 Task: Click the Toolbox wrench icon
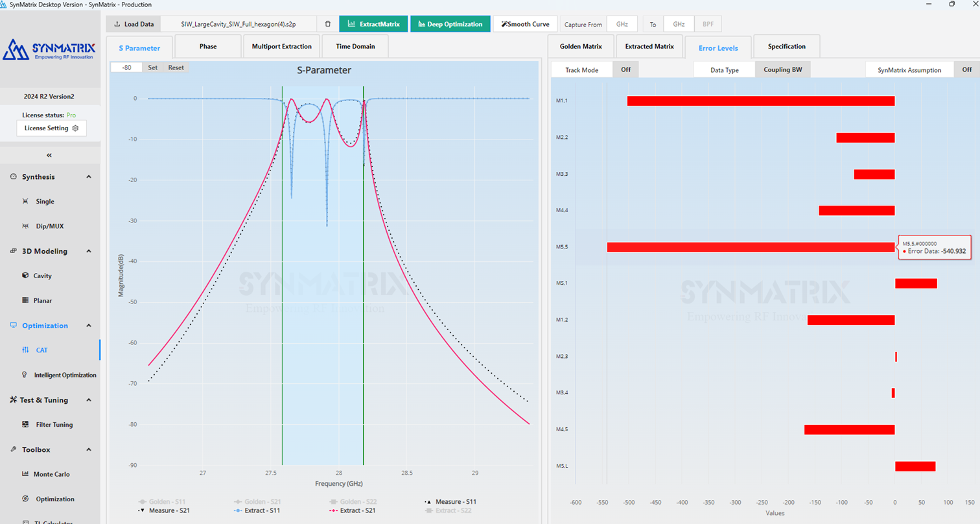pos(14,449)
